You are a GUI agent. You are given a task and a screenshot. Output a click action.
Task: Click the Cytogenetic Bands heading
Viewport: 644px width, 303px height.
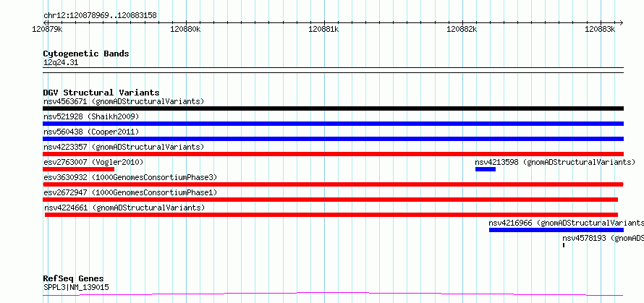pos(86,54)
